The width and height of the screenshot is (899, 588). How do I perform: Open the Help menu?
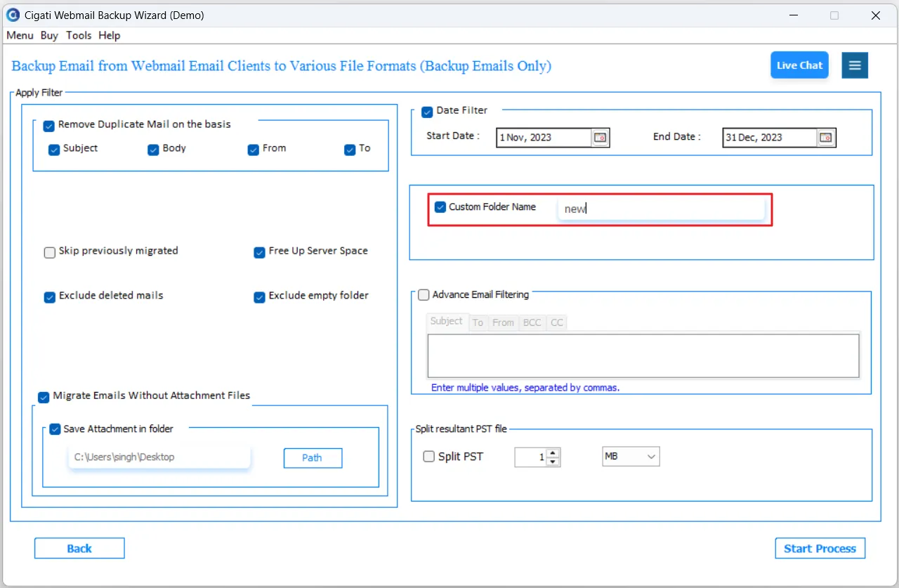109,35
